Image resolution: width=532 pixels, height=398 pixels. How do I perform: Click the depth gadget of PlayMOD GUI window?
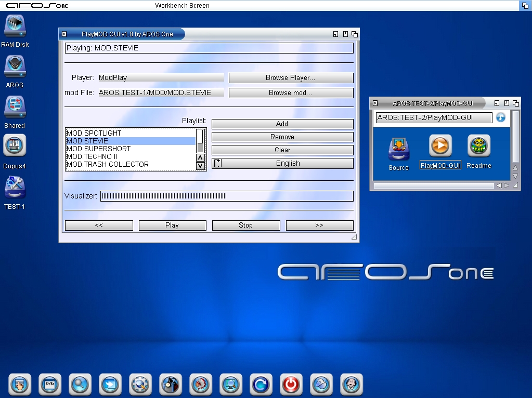click(355, 34)
